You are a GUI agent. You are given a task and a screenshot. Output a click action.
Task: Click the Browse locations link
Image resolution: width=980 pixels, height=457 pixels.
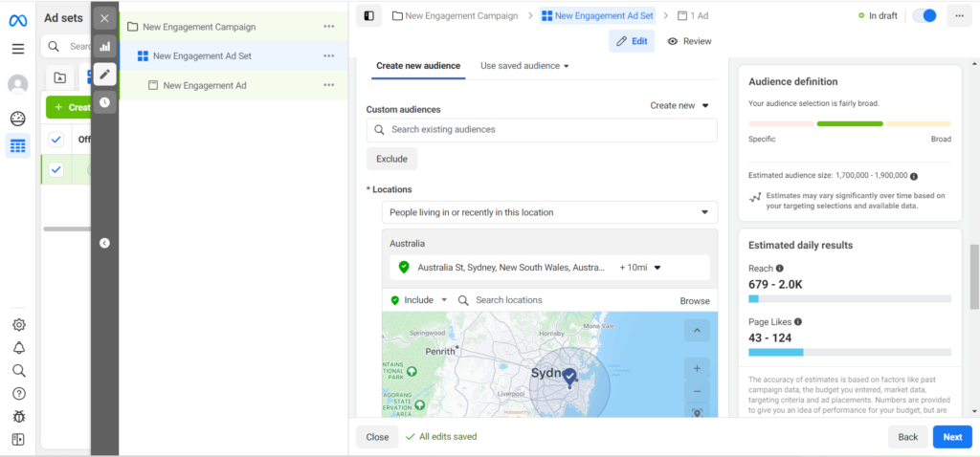695,301
